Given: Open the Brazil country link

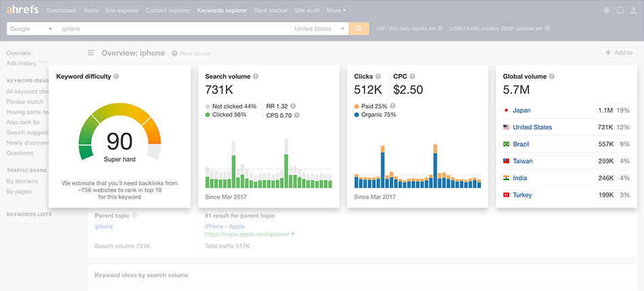Looking at the screenshot, I should tap(522, 144).
